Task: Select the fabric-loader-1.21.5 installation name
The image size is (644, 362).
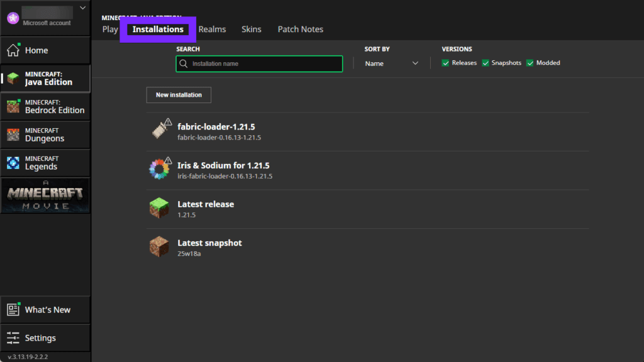Action: 216,127
